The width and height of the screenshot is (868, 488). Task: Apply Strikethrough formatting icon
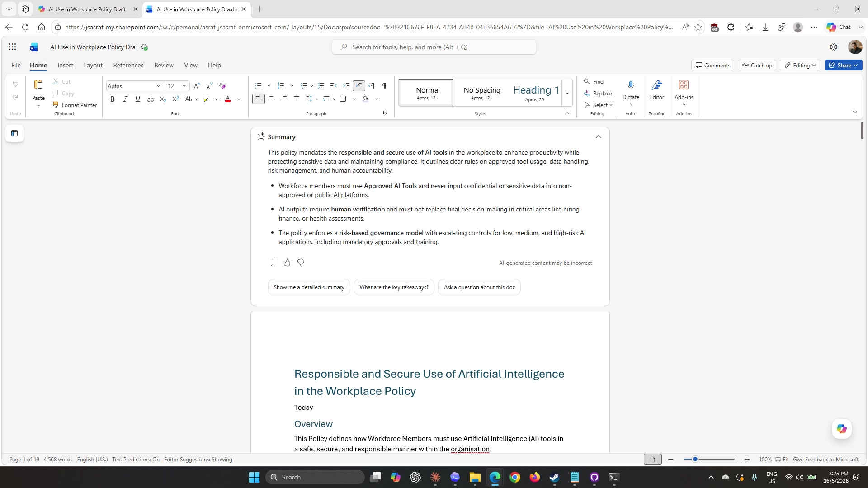[x=151, y=99]
